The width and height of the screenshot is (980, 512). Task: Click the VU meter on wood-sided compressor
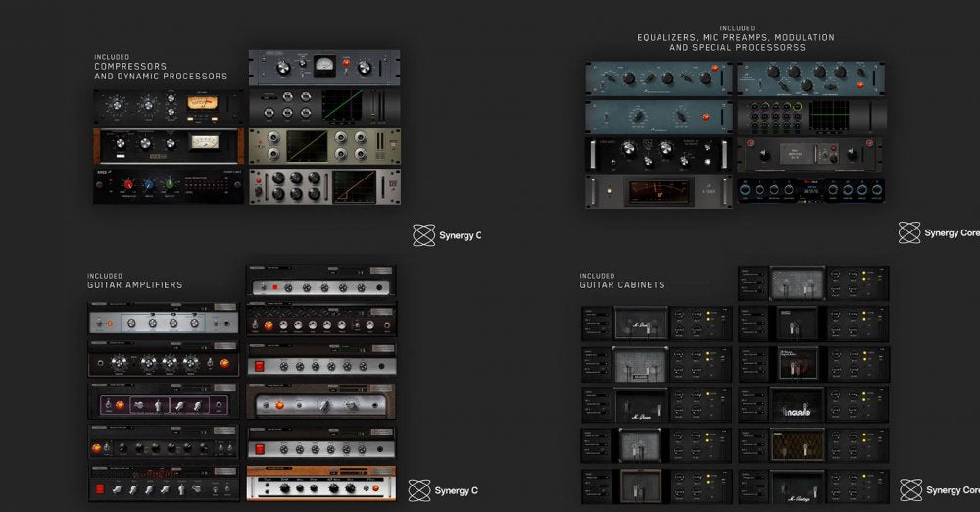pos(204,143)
